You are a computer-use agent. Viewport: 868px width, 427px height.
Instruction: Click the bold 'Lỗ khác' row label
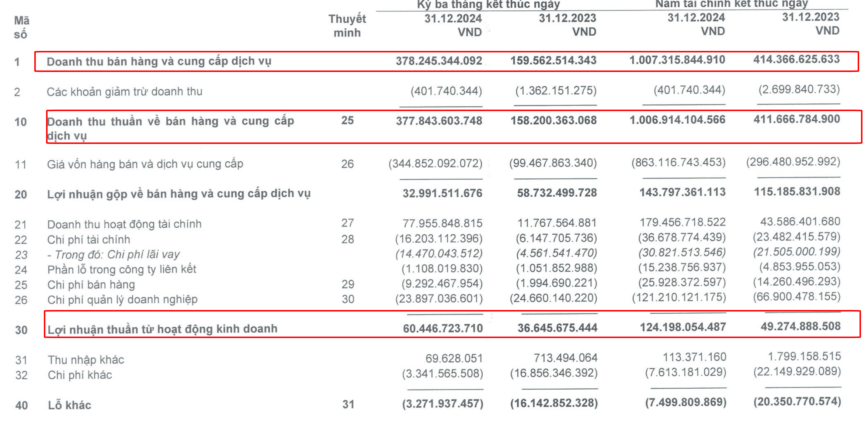69,405
